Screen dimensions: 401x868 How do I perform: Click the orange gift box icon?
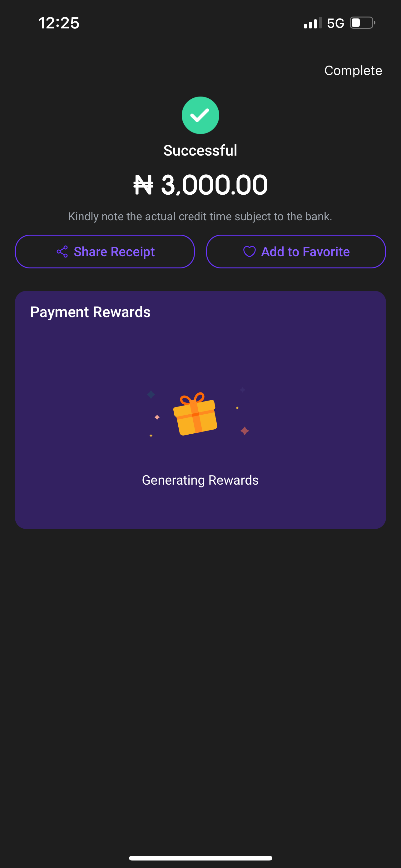coord(195,414)
